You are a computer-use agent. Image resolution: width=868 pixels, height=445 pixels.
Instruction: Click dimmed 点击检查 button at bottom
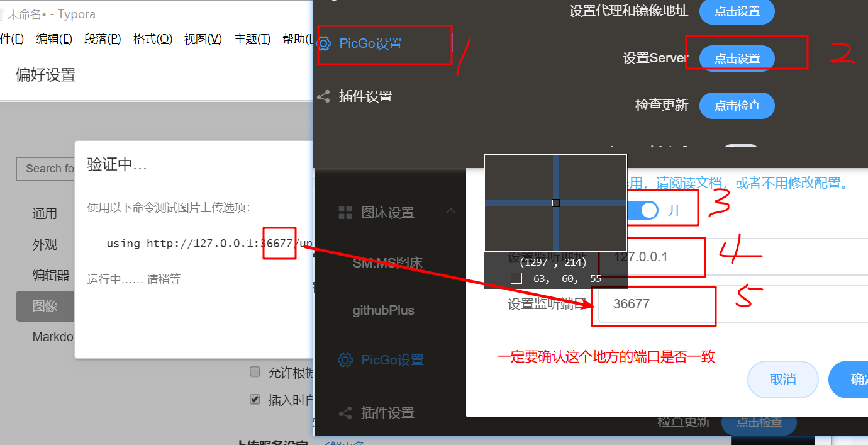[x=759, y=422]
